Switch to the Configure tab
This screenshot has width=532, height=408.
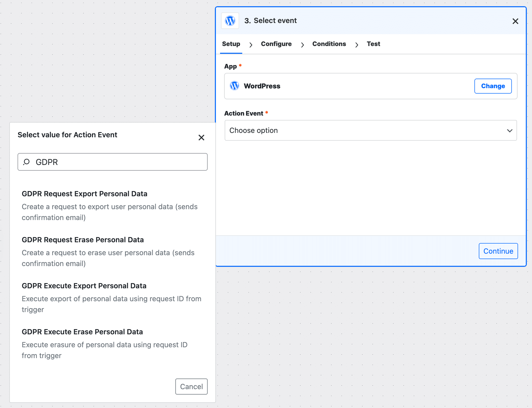[276, 44]
